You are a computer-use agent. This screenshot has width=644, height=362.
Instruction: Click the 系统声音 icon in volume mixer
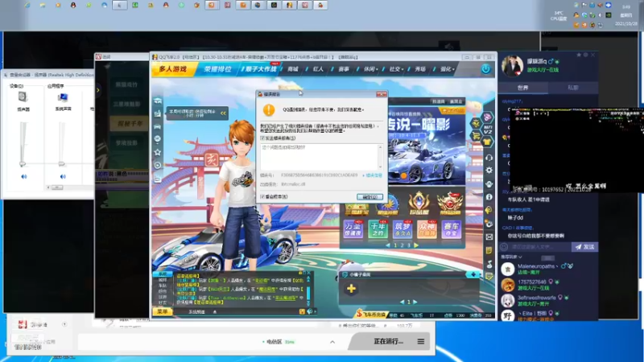(63, 97)
